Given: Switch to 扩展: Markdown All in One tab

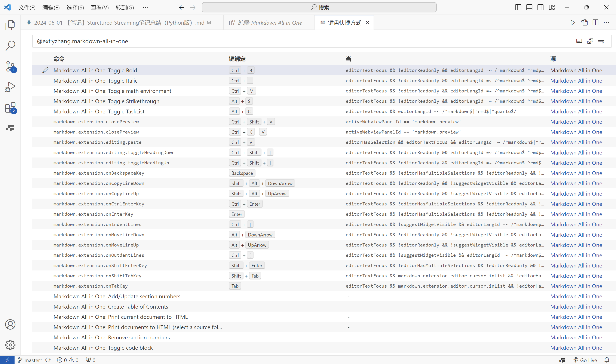Looking at the screenshot, I should coord(269,22).
